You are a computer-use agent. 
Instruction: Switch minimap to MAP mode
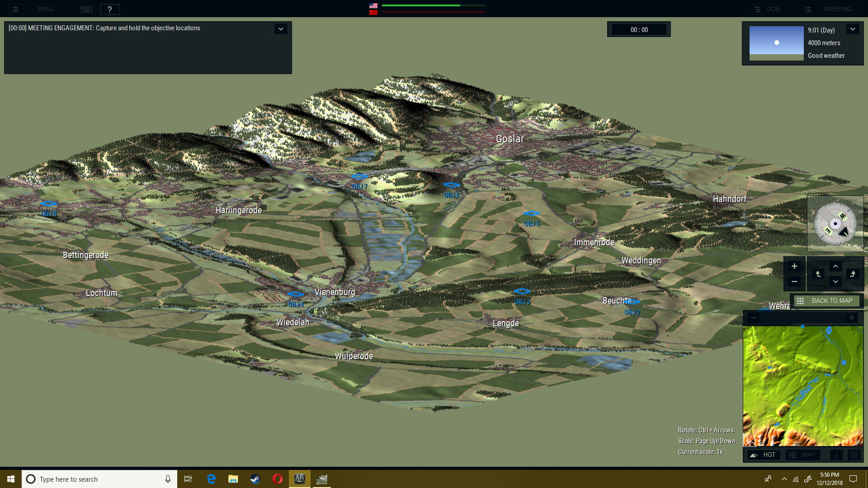click(x=802, y=455)
